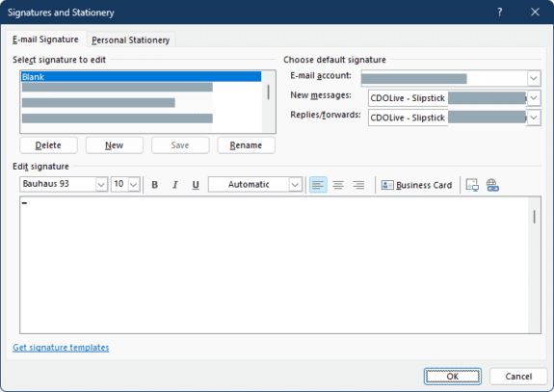
Task: Align signature text right
Action: click(x=358, y=185)
